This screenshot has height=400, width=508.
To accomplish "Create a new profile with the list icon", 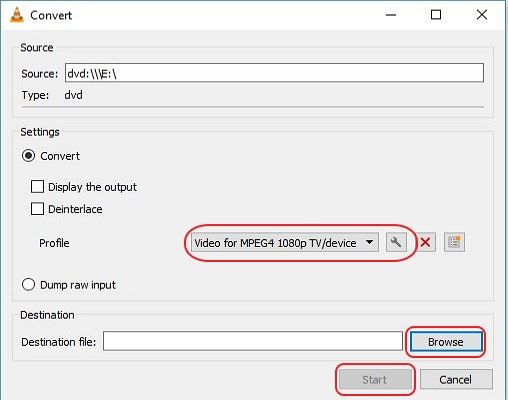I will coord(454,242).
